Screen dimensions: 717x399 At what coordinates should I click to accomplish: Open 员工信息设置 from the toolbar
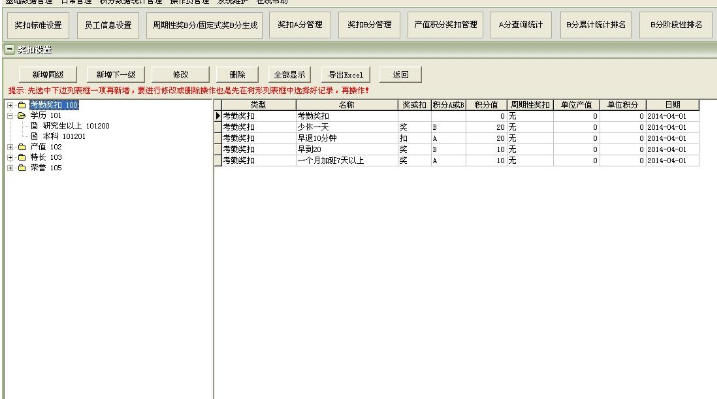(x=108, y=25)
